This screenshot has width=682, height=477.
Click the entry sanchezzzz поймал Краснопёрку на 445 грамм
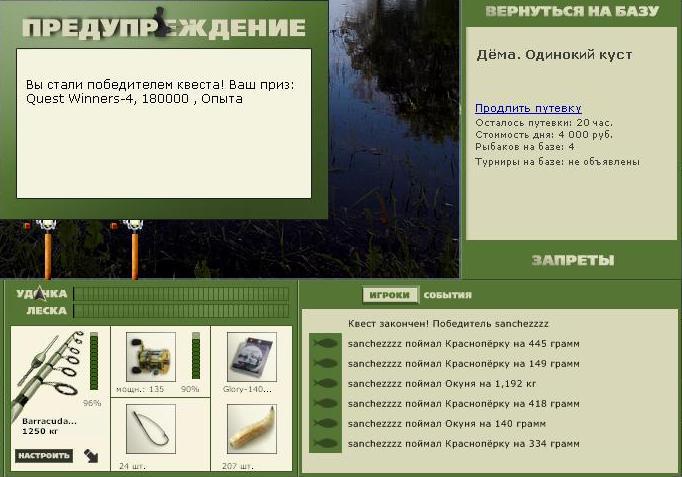[463, 344]
